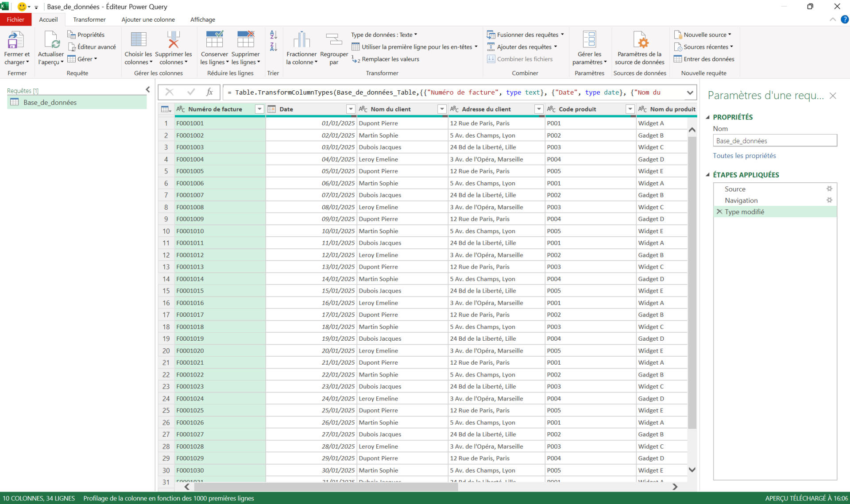Open Nom du client column filter dropdown

442,109
